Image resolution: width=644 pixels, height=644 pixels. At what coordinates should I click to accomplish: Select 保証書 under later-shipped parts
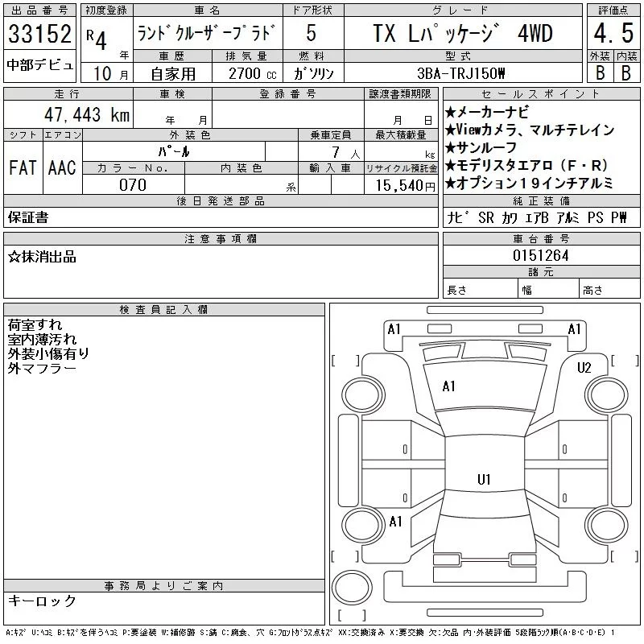point(28,217)
